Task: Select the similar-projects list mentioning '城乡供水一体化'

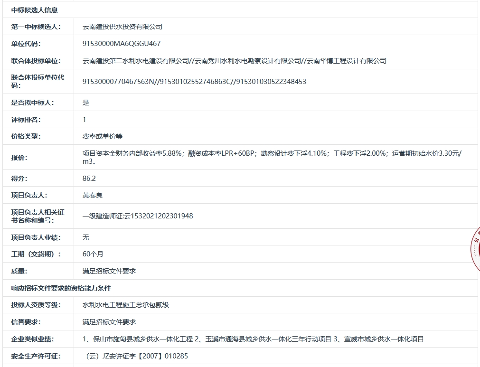Action: (x=253, y=339)
